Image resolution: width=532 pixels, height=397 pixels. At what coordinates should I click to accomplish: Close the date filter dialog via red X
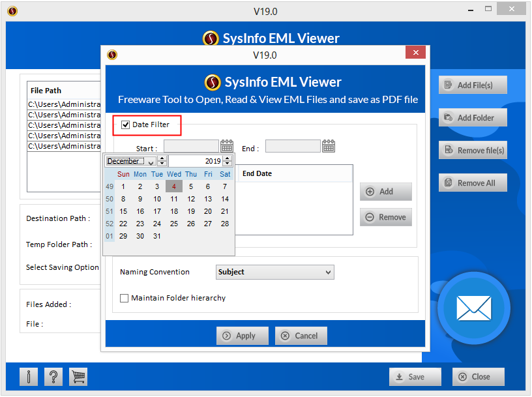tap(415, 52)
